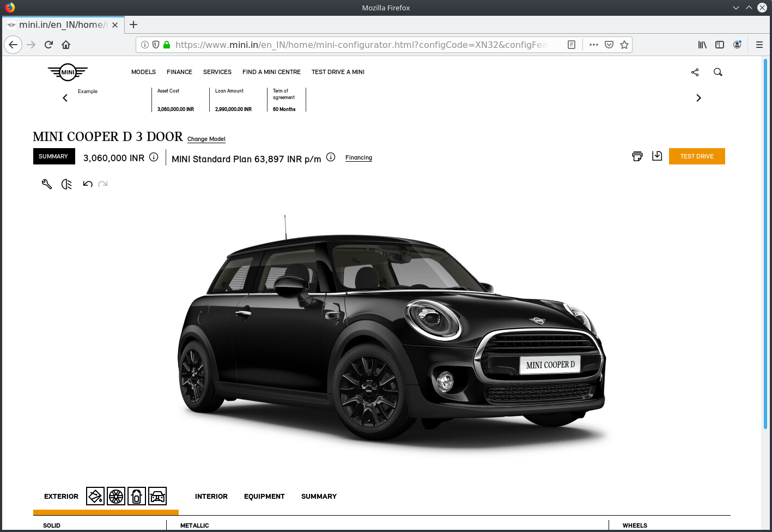Open page actions three-dot menu
Image resolution: width=772 pixels, height=532 pixels.
594,45
